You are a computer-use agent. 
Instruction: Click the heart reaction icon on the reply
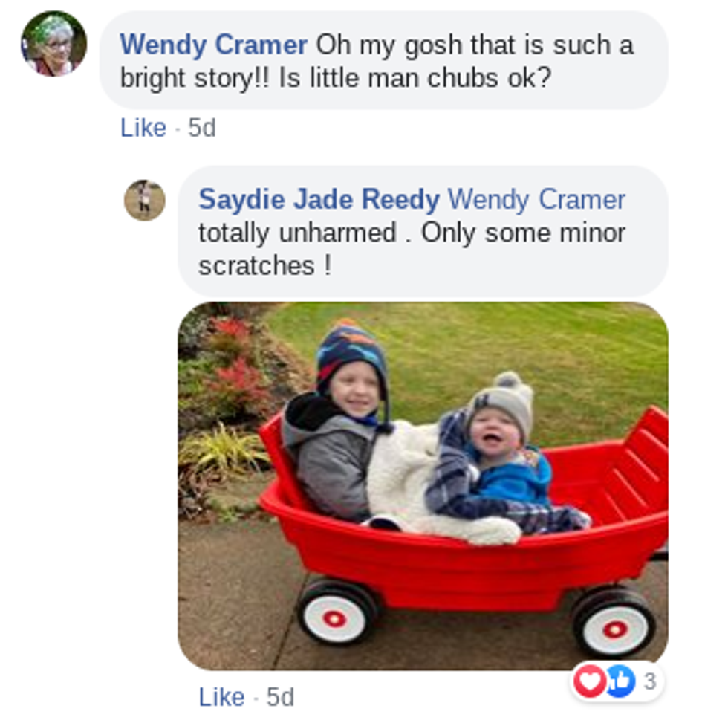coord(589,681)
